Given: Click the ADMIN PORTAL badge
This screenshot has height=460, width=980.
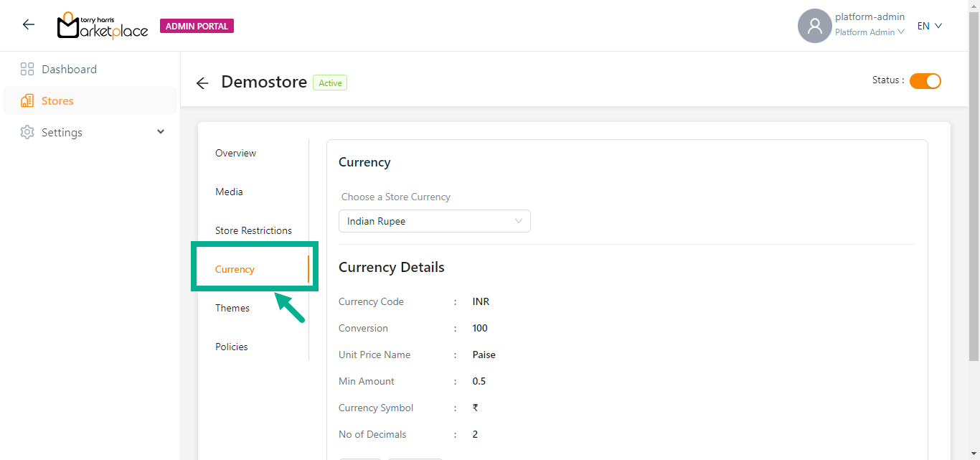Looking at the screenshot, I should click(x=197, y=27).
